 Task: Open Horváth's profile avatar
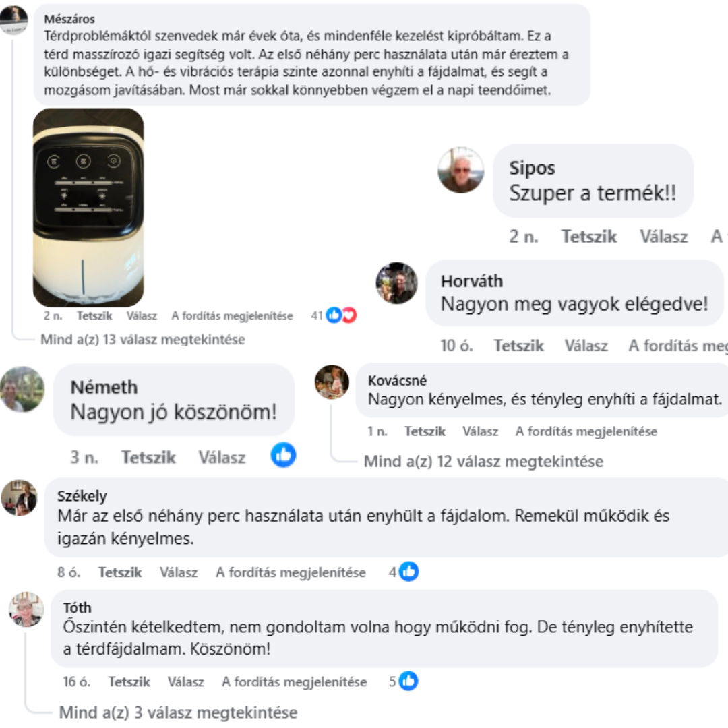396,283
